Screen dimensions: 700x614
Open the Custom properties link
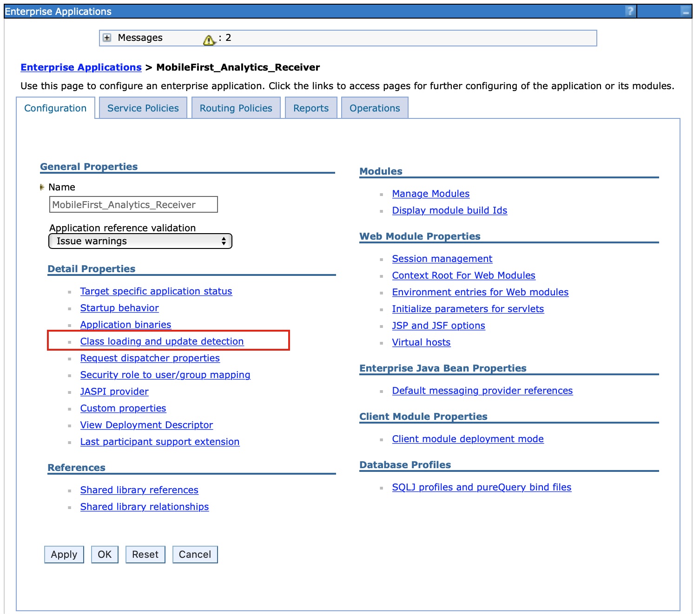[123, 408]
